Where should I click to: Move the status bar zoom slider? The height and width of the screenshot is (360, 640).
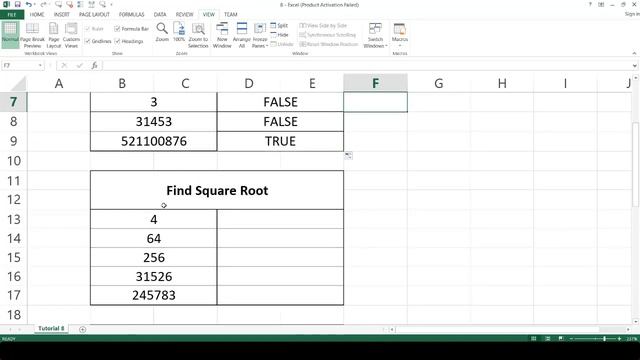(x=604, y=339)
